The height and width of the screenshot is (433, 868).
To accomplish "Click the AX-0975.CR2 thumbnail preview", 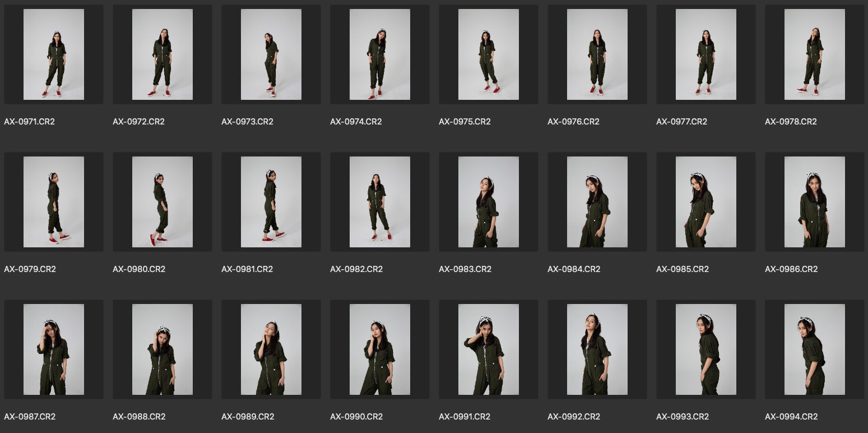I will [489, 54].
